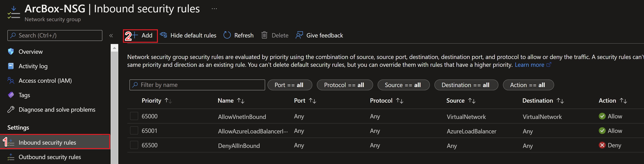Click the Add rule button
The height and width of the screenshot is (164, 644).
coord(143,35)
